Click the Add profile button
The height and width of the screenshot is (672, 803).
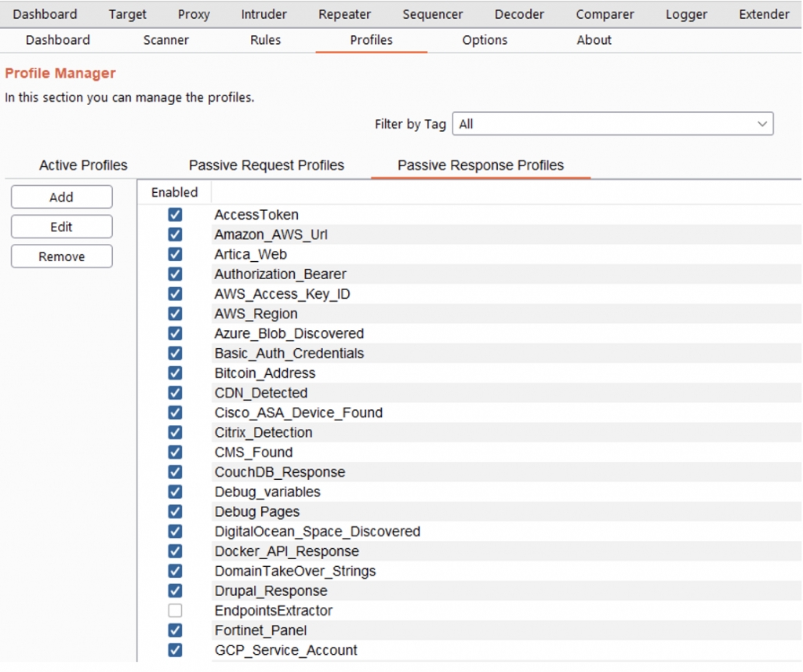(x=61, y=198)
